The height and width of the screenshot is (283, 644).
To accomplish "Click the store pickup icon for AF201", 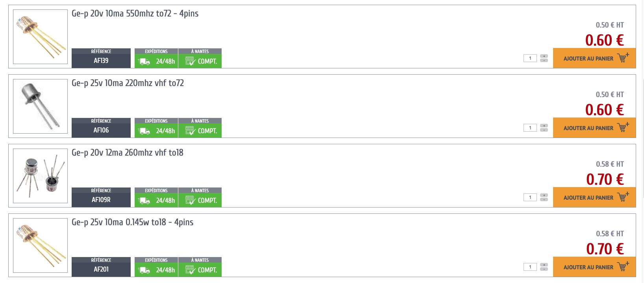I will click(190, 270).
